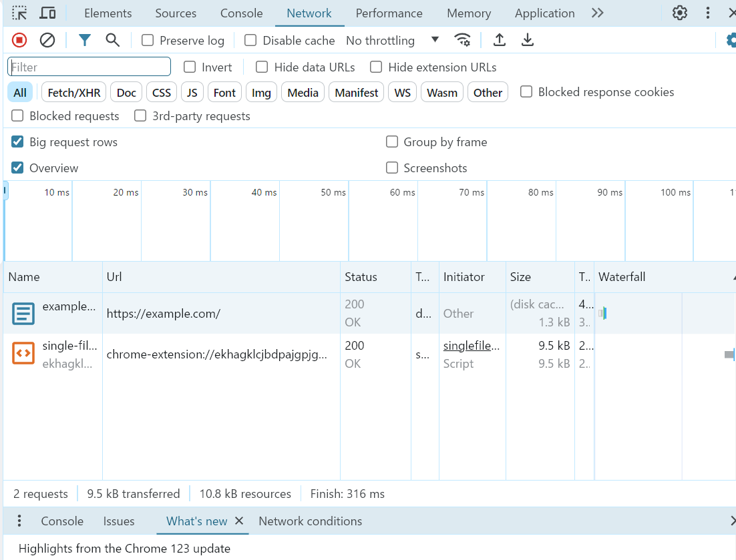Open DevTools settings gear

pos(680,13)
